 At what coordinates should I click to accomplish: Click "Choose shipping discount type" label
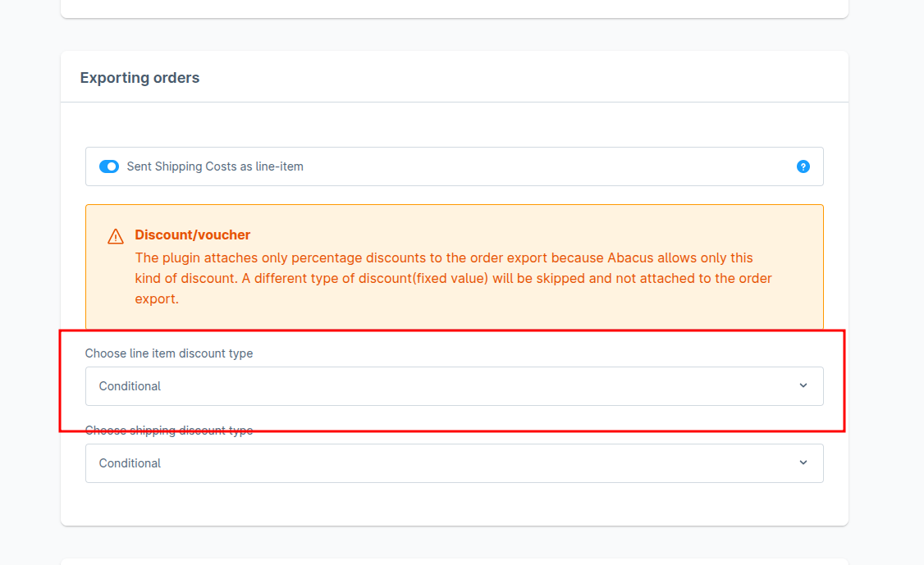click(x=169, y=431)
